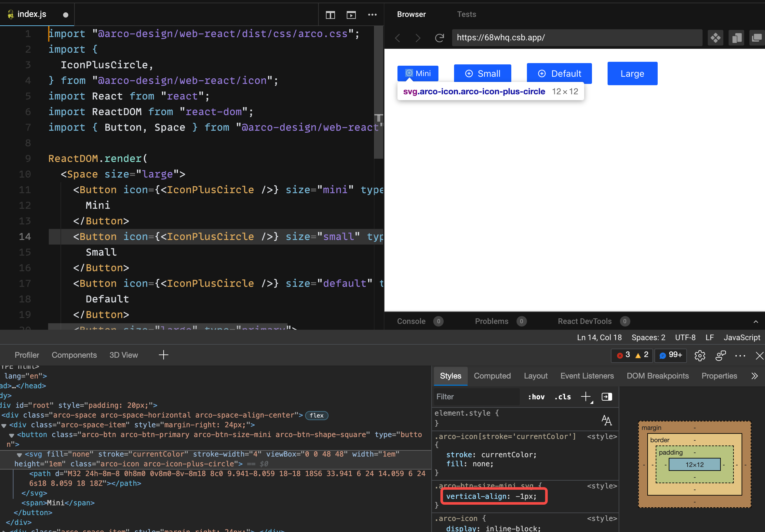Focus the Styles Filter input

coord(476,396)
